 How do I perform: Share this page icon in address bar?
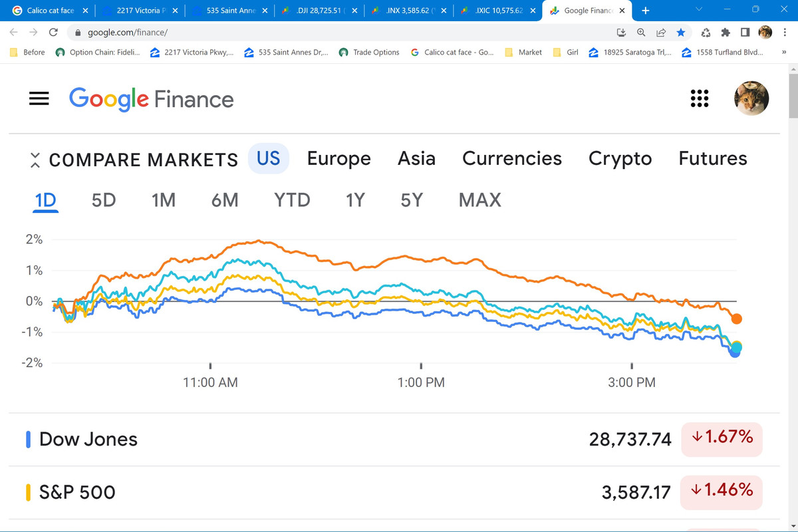[661, 32]
